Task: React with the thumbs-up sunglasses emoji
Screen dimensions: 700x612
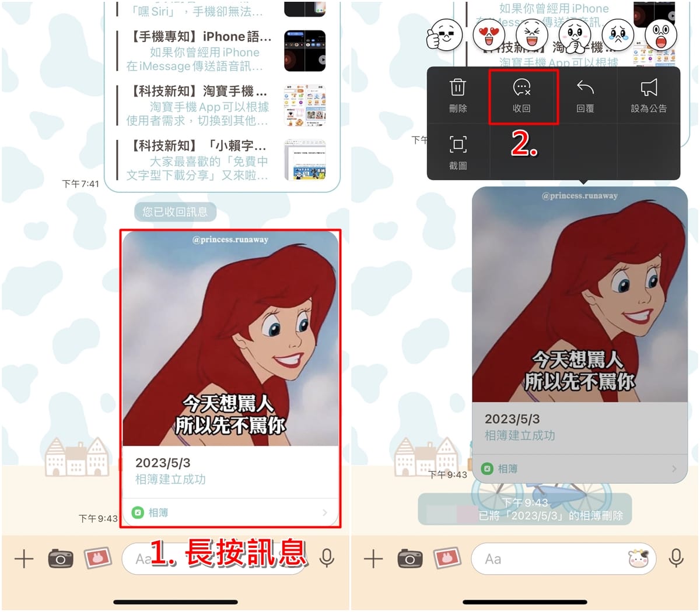Action: [444, 35]
